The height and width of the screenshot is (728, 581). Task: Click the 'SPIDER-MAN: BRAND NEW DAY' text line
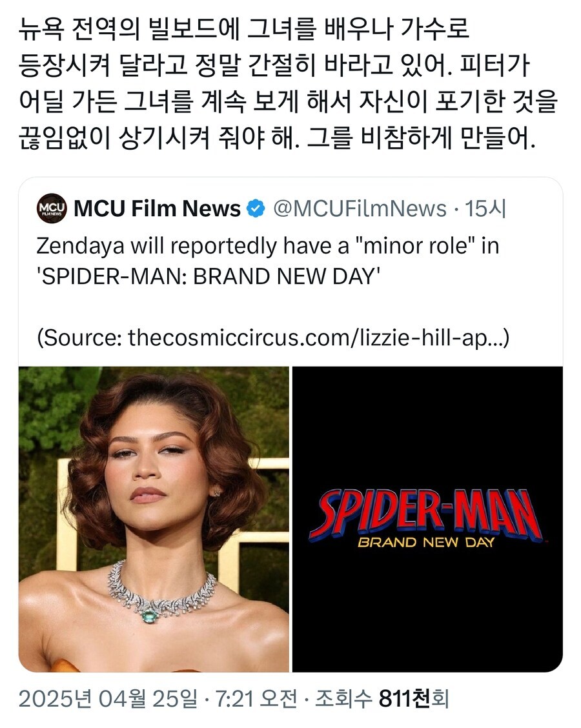(208, 275)
